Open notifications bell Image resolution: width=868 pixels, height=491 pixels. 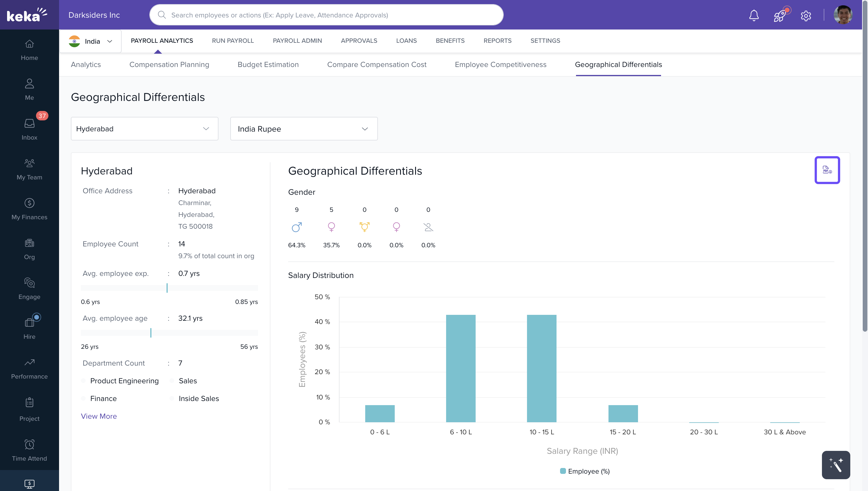[x=754, y=15]
